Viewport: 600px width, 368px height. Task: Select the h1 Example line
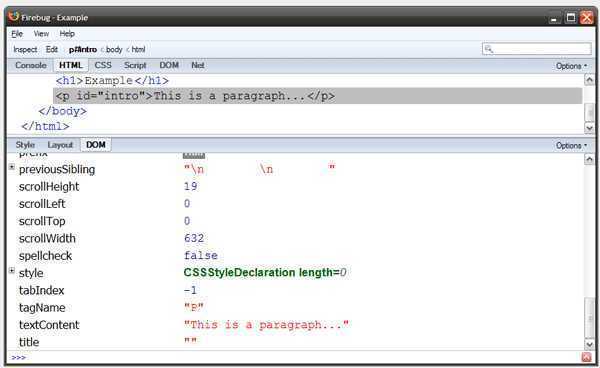click(x=112, y=81)
